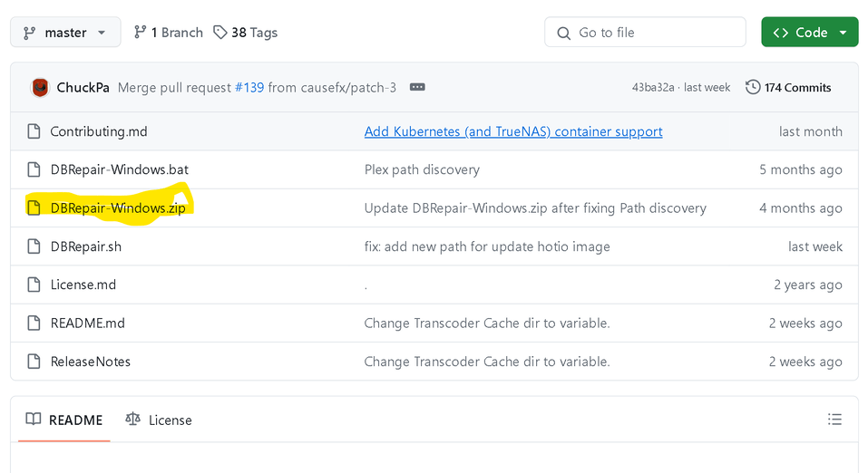
Task: Open the green Code dropdown
Action: tap(809, 33)
